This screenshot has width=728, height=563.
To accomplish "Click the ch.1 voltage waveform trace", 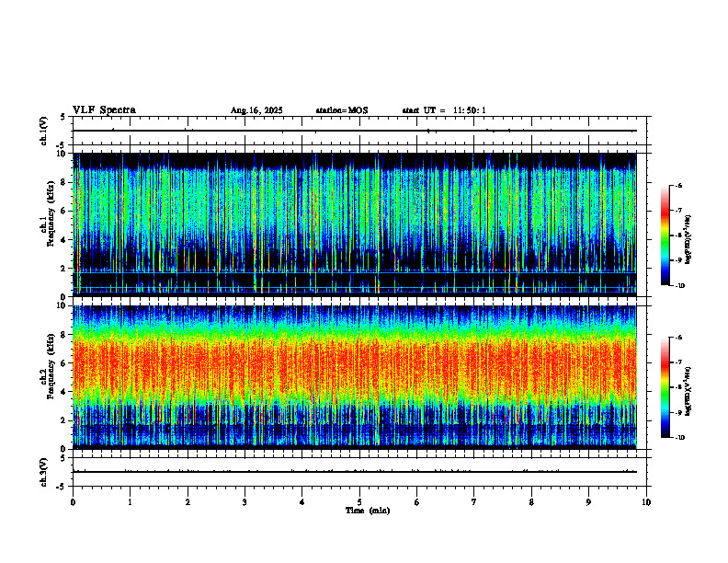I will point(355,131).
